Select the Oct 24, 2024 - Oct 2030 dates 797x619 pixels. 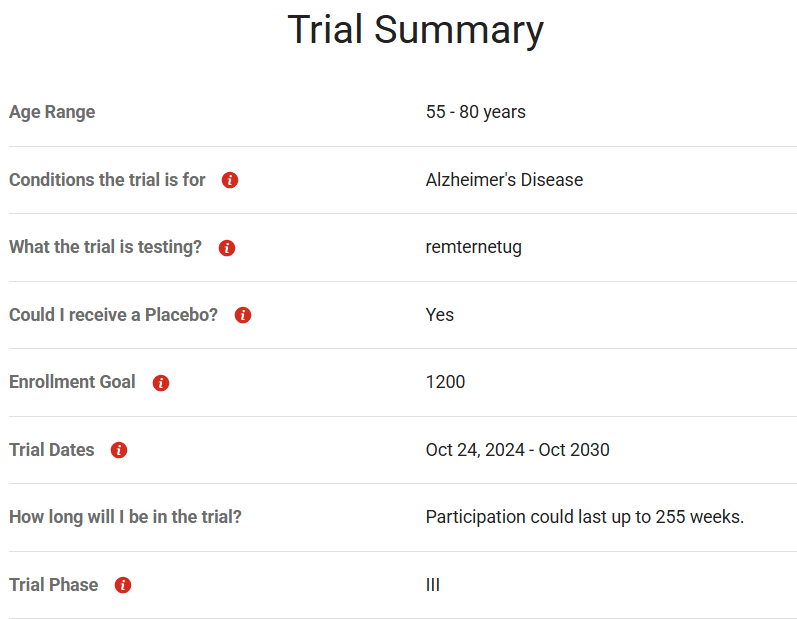pos(517,450)
